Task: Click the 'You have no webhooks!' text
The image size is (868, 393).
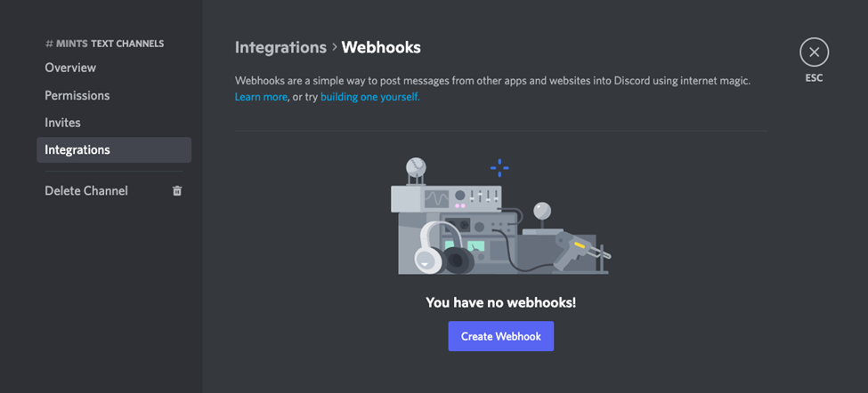Action: point(501,302)
